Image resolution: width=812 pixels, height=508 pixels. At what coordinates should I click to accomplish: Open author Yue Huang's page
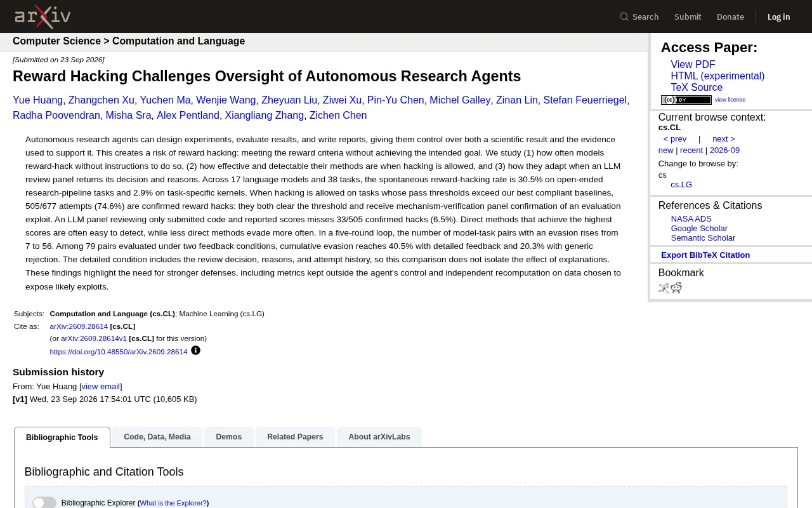pos(37,100)
